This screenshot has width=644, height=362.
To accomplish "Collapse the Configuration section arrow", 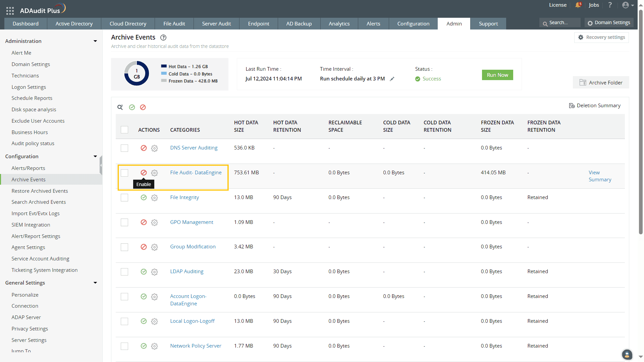I will pos(95,157).
